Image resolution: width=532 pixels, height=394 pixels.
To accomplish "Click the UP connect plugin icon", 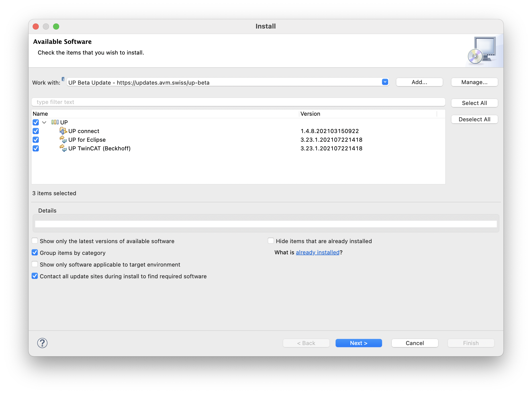I will coord(63,131).
